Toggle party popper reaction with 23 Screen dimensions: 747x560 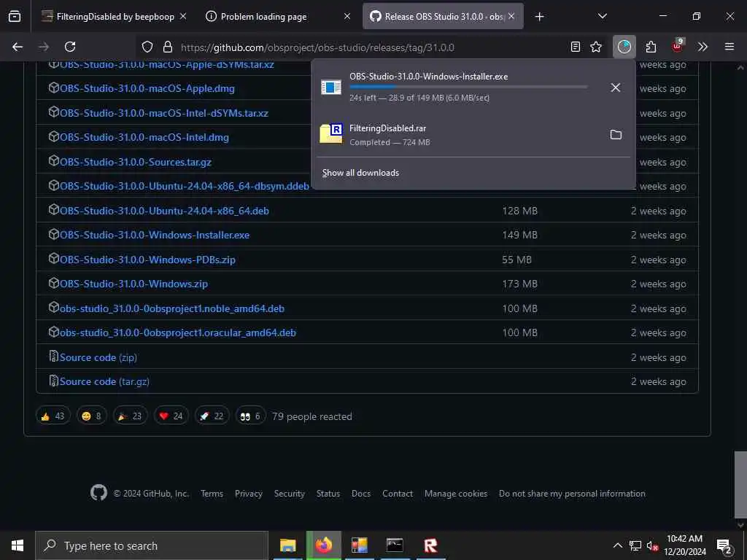click(131, 416)
